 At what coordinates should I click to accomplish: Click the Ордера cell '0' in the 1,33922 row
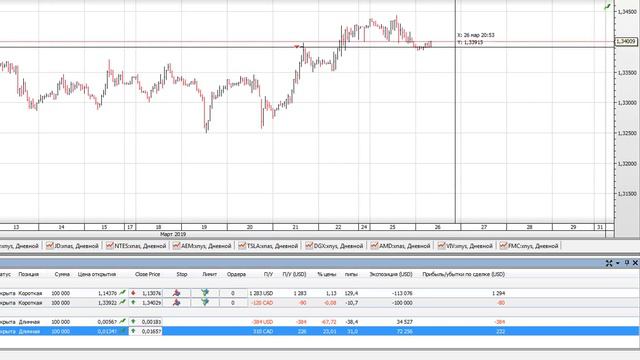click(x=233, y=303)
